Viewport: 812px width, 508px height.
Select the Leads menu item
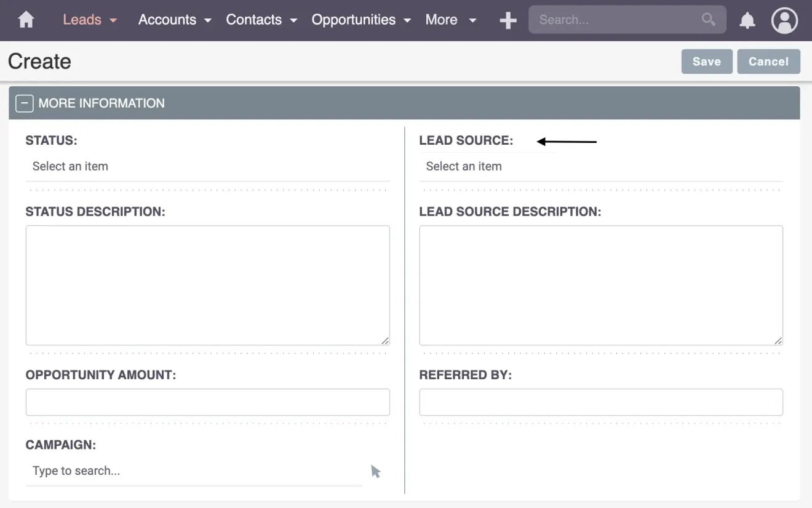click(x=81, y=19)
